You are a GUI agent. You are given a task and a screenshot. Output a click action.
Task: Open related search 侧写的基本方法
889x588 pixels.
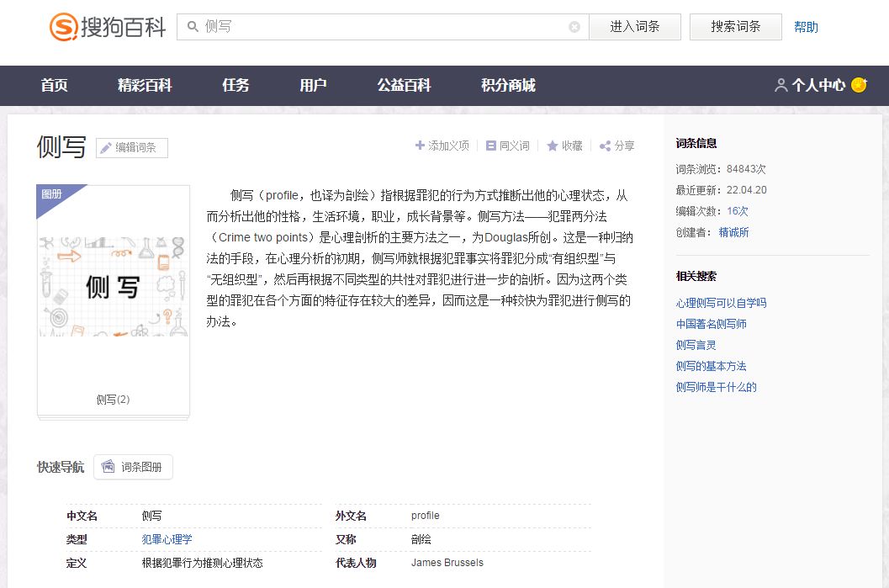pyautogui.click(x=711, y=366)
